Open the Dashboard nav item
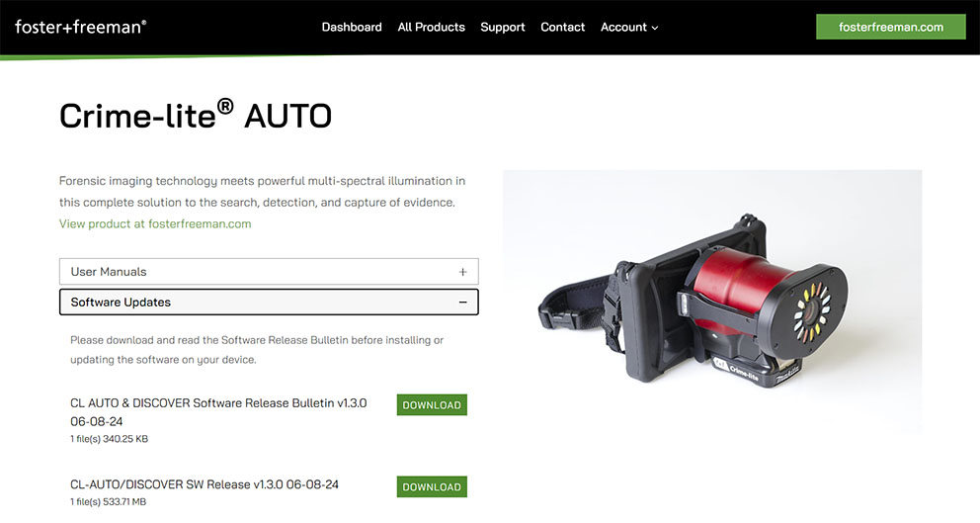The height and width of the screenshot is (523, 980). coord(352,27)
